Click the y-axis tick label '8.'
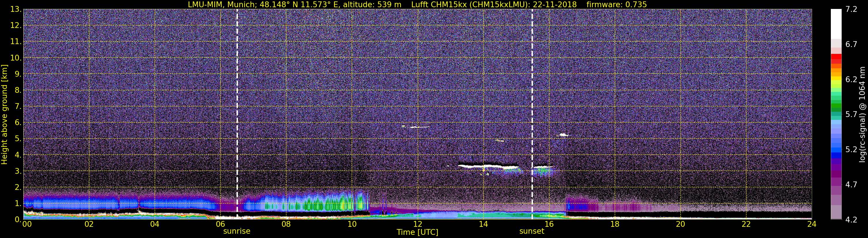 pos(18,90)
